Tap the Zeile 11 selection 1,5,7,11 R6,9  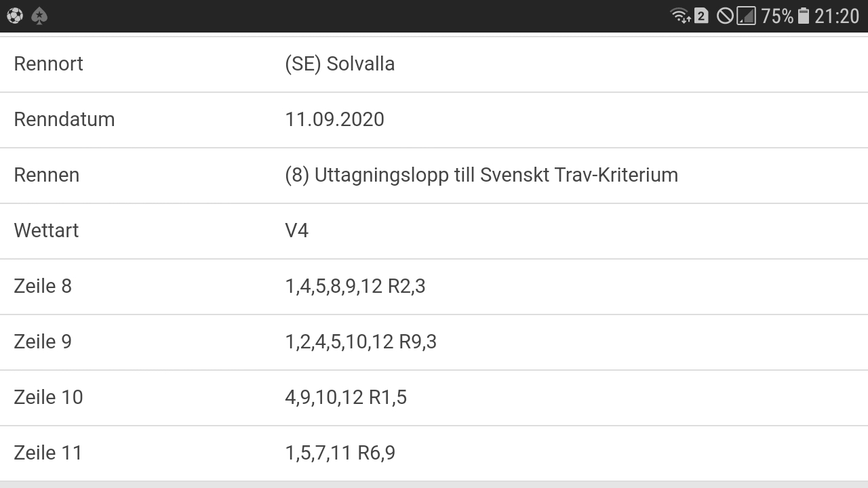pos(340,453)
